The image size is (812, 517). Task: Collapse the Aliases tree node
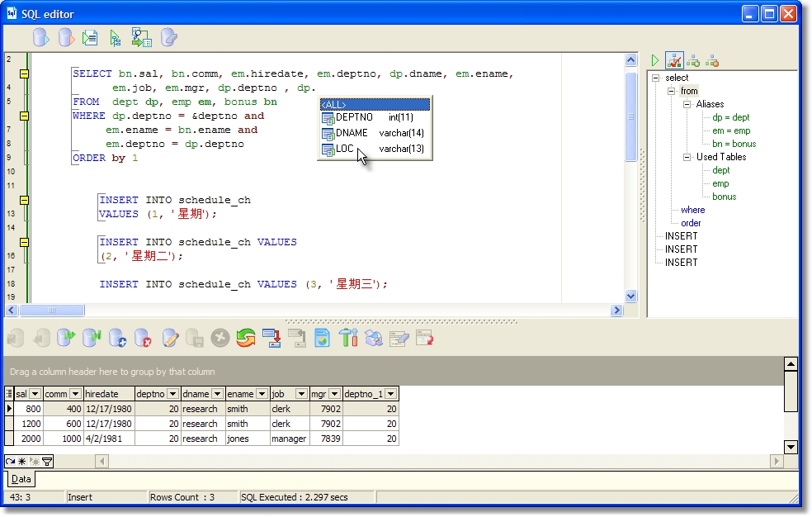(687, 104)
